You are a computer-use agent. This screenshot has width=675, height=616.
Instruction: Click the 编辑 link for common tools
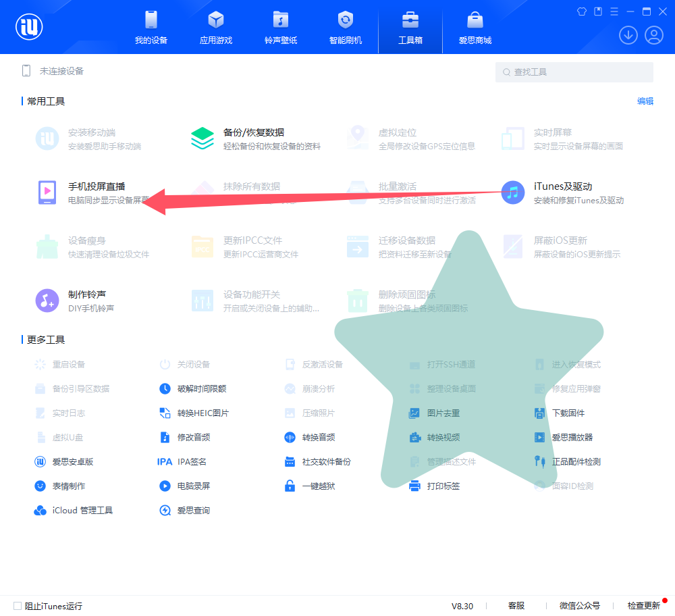click(x=645, y=101)
